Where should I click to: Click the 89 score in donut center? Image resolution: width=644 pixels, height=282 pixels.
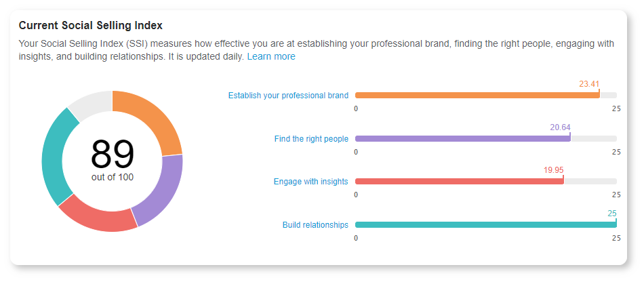(112, 155)
